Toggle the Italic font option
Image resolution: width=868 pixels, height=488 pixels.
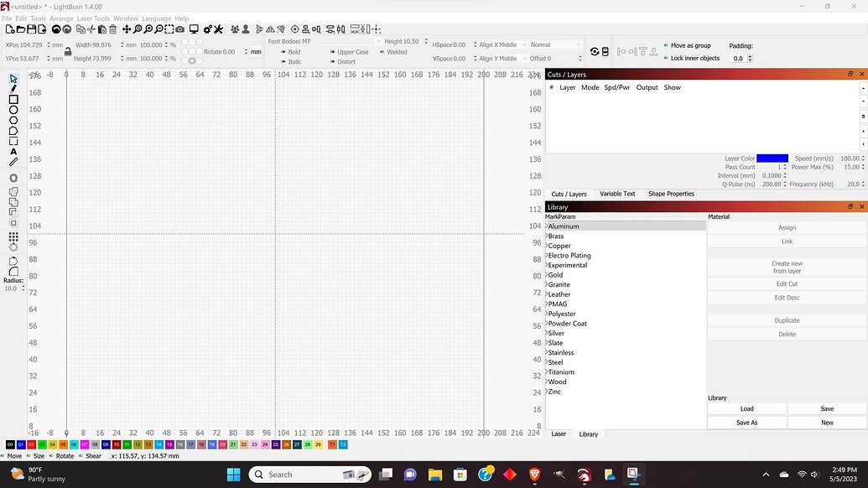pos(291,62)
